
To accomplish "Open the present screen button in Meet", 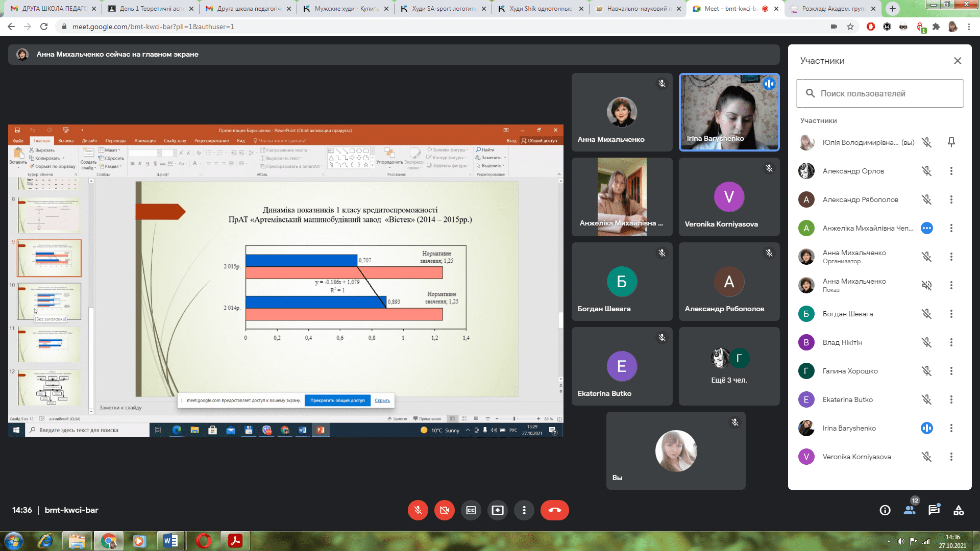I will 498,510.
